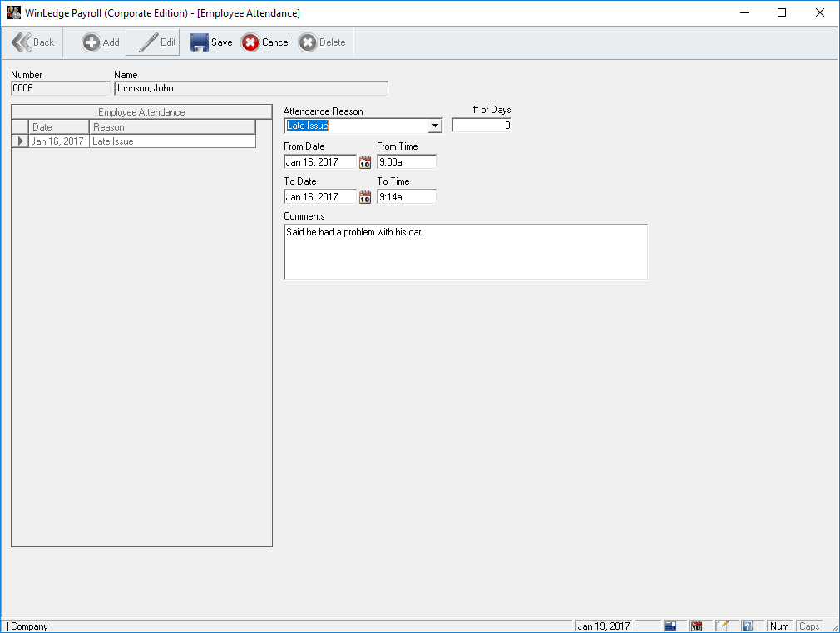This screenshot has width=840, height=633.
Task: Click the Edit pencil icon
Action: [149, 42]
